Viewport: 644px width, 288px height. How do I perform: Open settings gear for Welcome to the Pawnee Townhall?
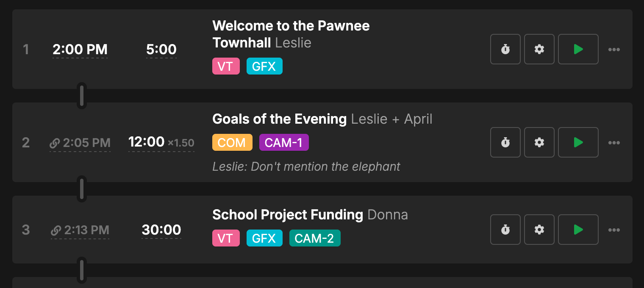coord(539,49)
